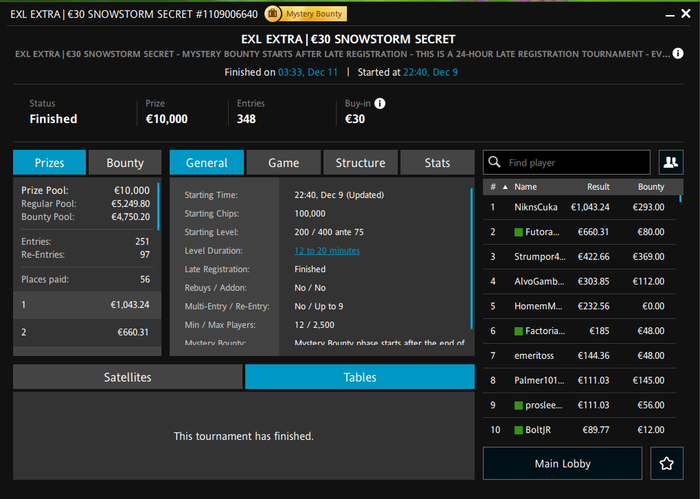This screenshot has width=700, height=499.
Task: Click proslee's green status icon
Action: (x=518, y=405)
